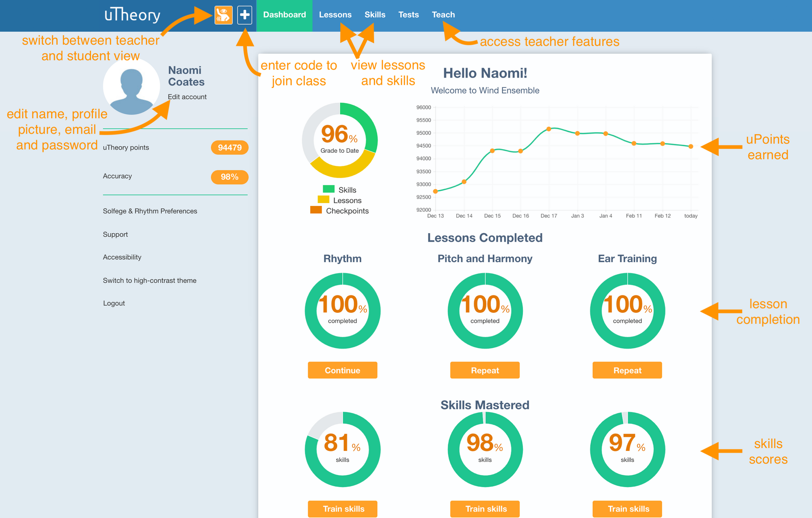This screenshot has height=518, width=812.
Task: Click the Jan 4 data point on chart
Action: 606,133
